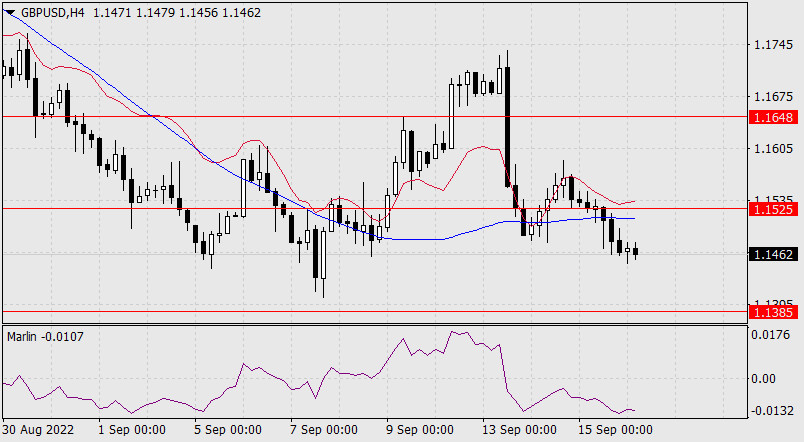Click the 15 Sep 00:00 date label
804x442 pixels.
(617, 430)
